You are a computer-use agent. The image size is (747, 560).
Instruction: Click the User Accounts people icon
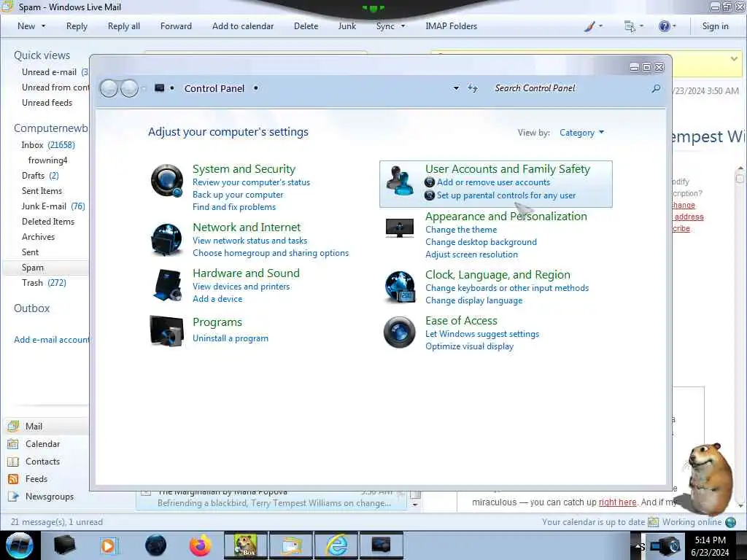tap(400, 181)
